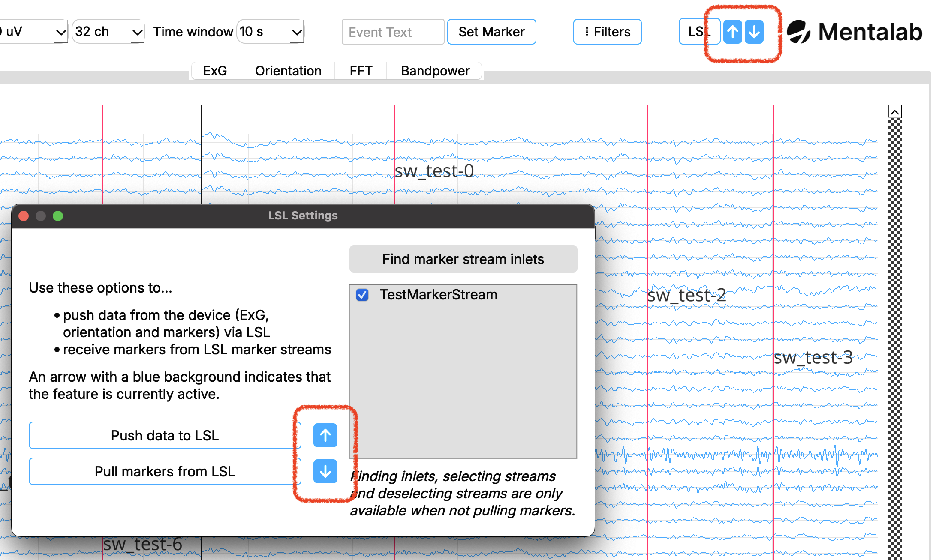Image resolution: width=942 pixels, height=560 pixels.
Task: Click Find marker stream inlets button
Action: [x=463, y=259]
